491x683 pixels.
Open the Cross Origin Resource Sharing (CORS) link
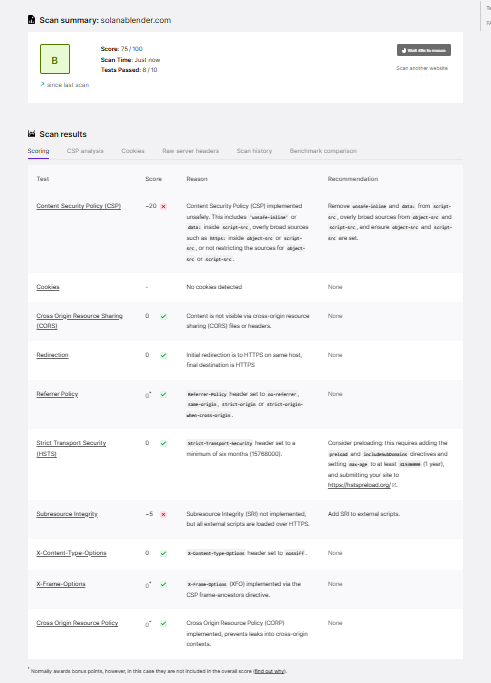click(79, 321)
